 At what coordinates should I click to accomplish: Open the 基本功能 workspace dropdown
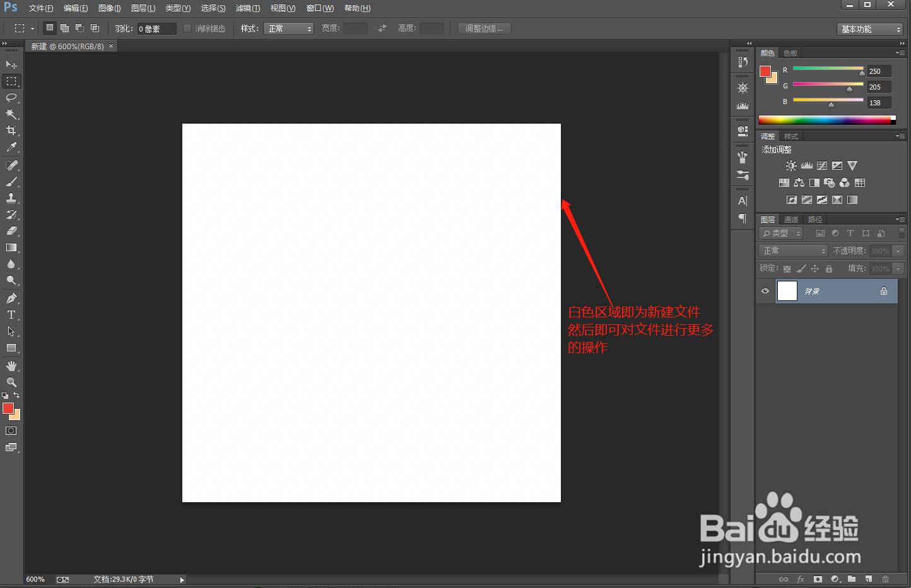(871, 29)
